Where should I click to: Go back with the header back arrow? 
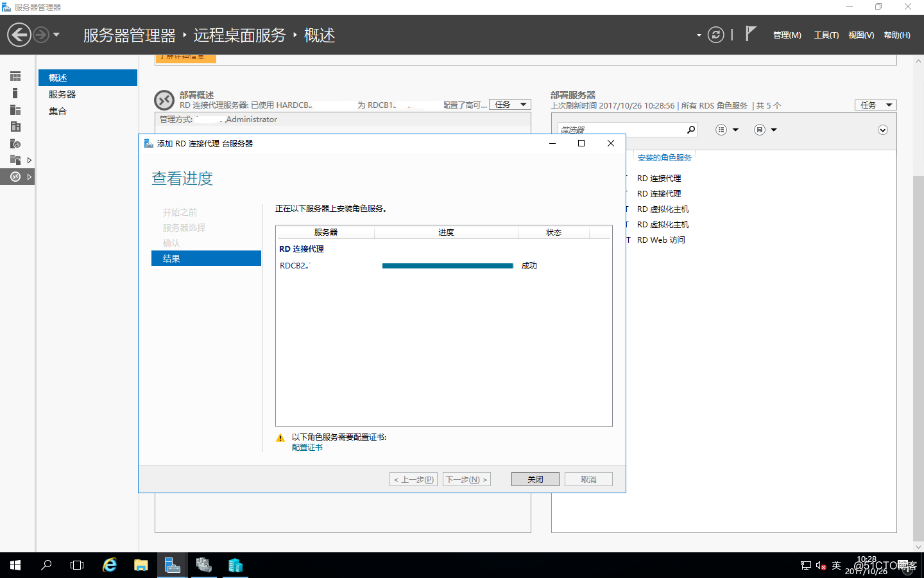[x=19, y=35]
